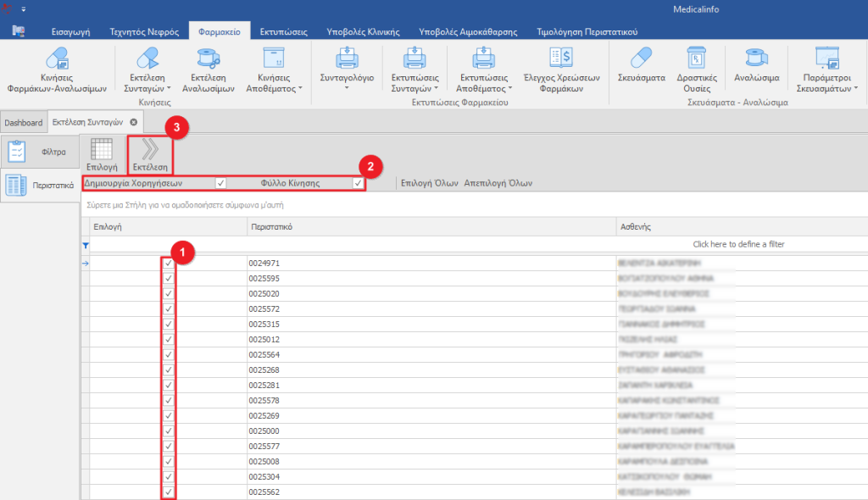
Task: Switch to the Εκτυπώσεις ribbon tab
Action: click(x=284, y=32)
